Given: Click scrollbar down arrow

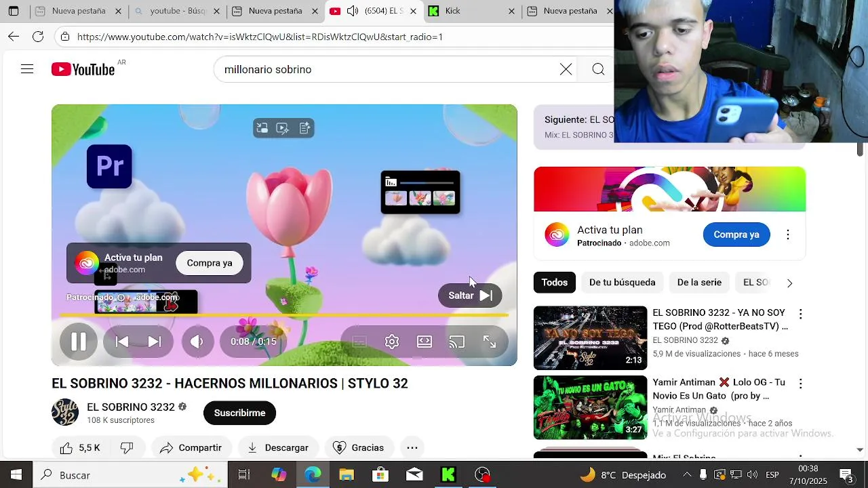Looking at the screenshot, I should click(x=860, y=449).
